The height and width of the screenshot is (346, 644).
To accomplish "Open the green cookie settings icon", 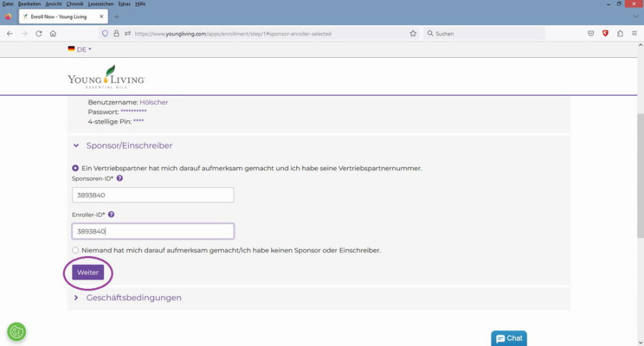I will click(x=16, y=331).
